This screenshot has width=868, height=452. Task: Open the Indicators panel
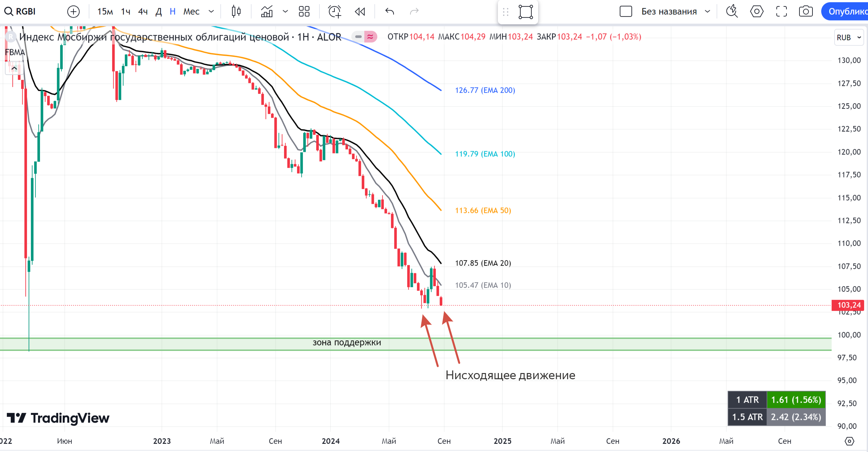tap(267, 11)
